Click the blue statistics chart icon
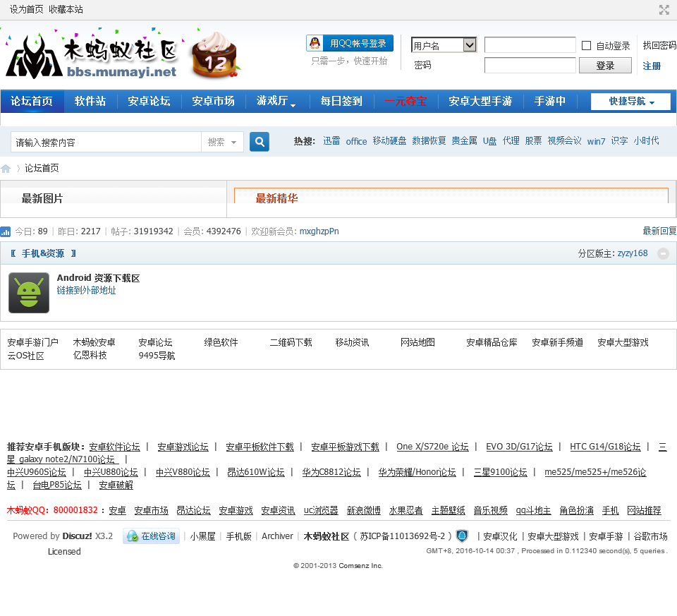677x616 pixels. (x=5, y=231)
